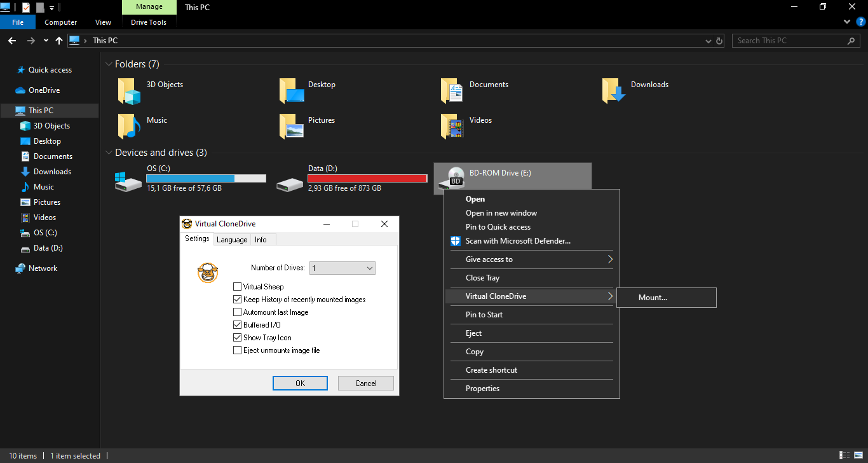Collapse the Devices and drives section

108,152
